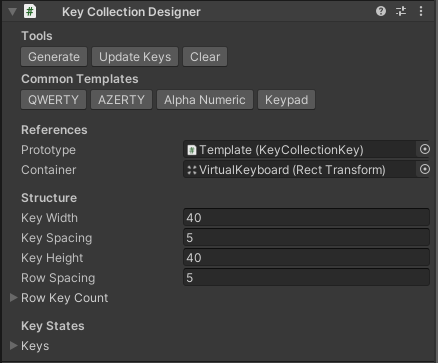
Task: Expand the Keys foldout
Action: [x=13, y=345]
